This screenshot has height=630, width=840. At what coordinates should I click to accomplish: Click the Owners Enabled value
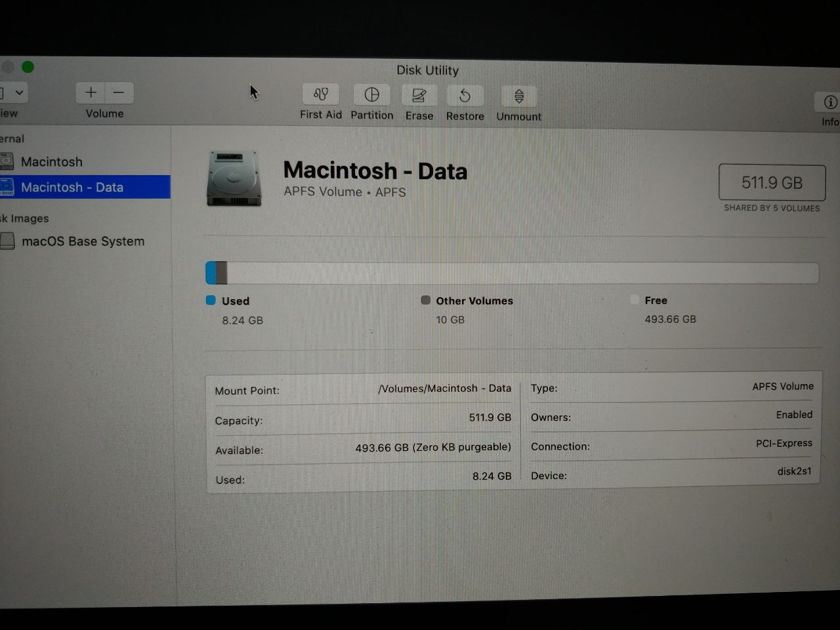click(794, 415)
